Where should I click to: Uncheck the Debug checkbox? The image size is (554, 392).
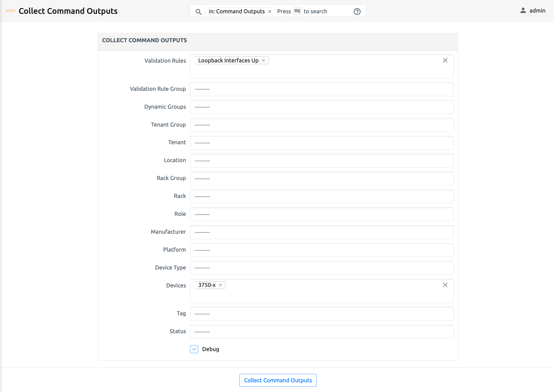194,349
